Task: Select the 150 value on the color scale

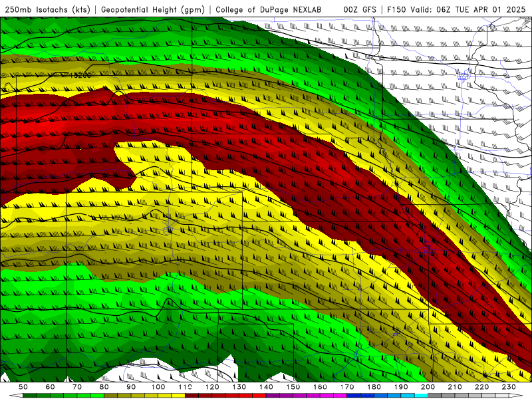Action: 293,387
